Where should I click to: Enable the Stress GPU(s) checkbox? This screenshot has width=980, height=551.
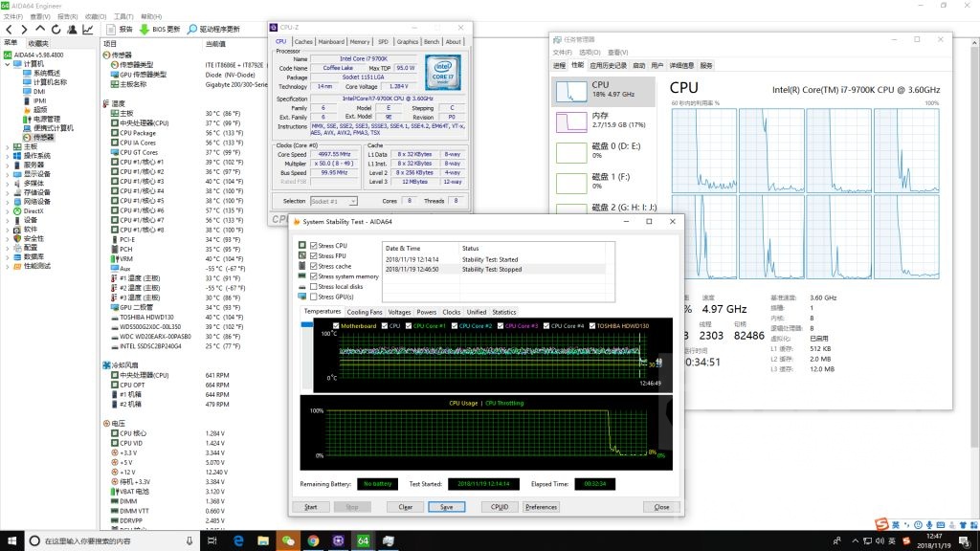click(x=314, y=297)
